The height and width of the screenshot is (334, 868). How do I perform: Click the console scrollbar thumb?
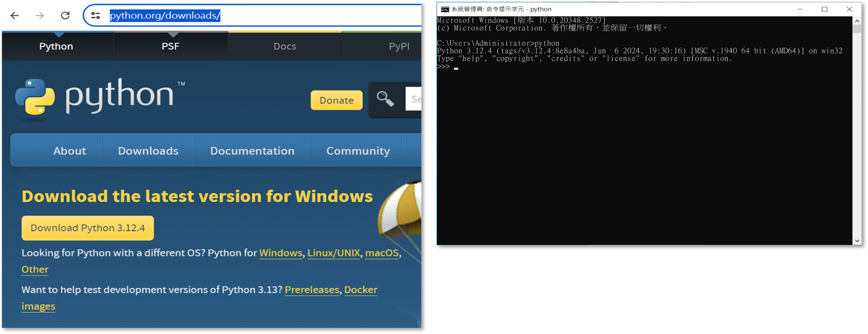(x=857, y=29)
